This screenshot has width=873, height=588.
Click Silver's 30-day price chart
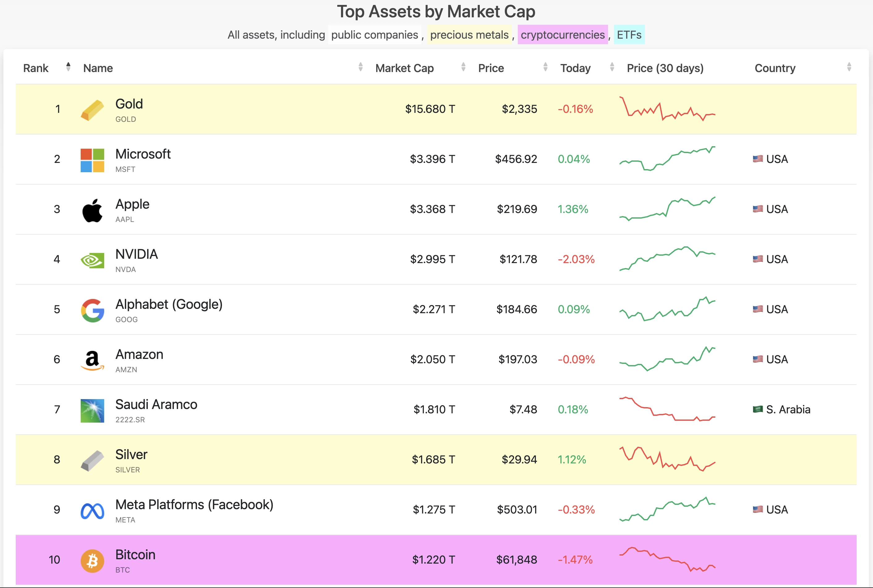667,459
